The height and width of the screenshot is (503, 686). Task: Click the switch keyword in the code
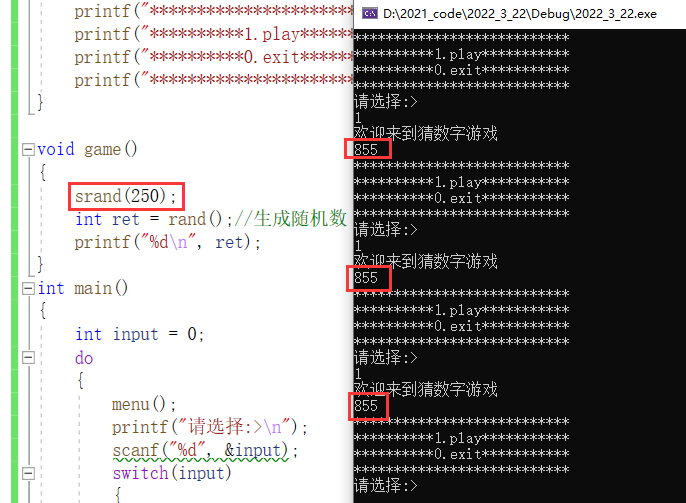click(x=140, y=473)
